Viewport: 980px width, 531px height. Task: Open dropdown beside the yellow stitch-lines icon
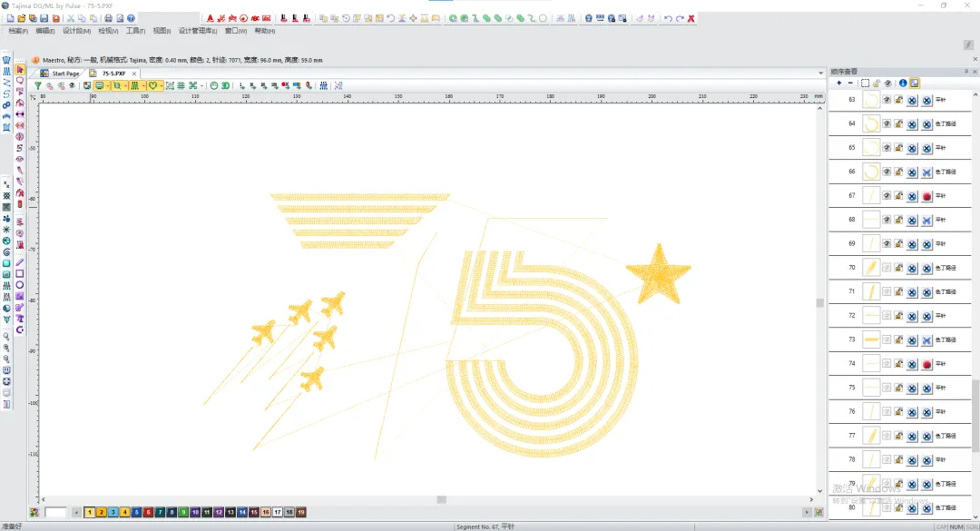[x=143, y=85]
